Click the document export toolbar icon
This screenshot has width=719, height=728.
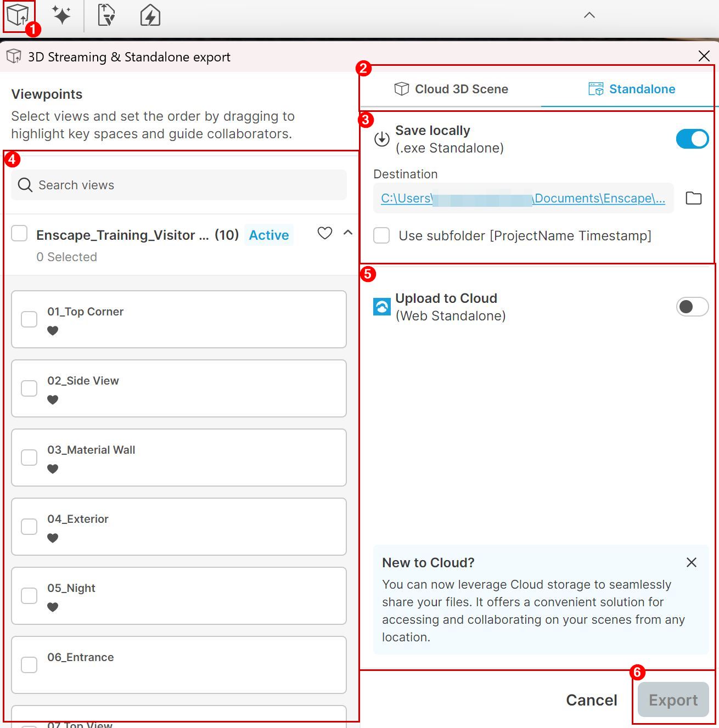(x=106, y=15)
